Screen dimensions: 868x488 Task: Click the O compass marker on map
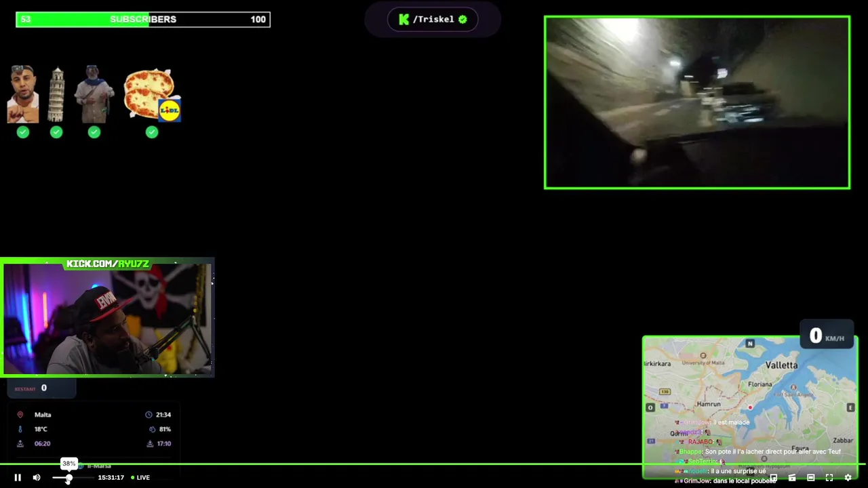(650, 407)
